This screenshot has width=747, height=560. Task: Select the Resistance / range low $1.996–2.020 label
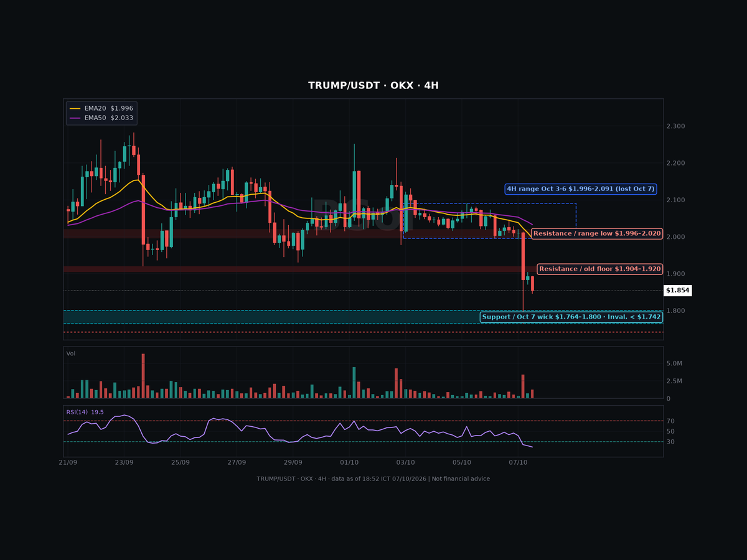coord(597,233)
